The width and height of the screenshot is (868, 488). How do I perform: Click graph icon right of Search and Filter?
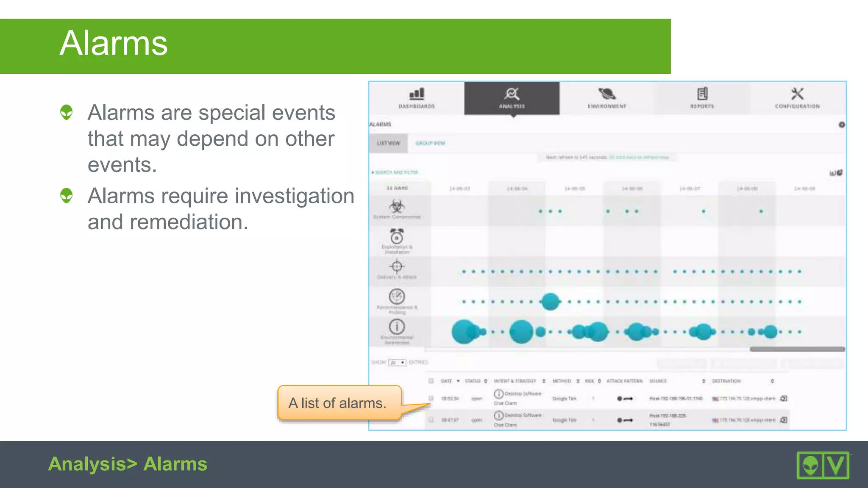(836, 172)
